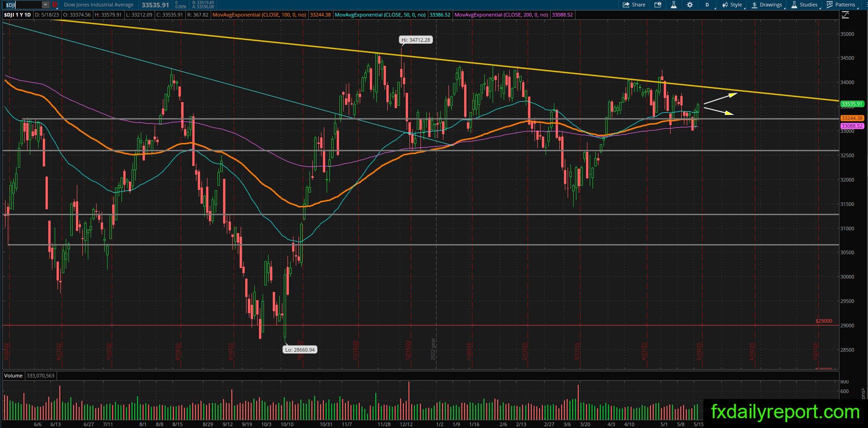The height and width of the screenshot is (428, 868).
Task: Click the 35000 price axis label
Action: (x=847, y=34)
